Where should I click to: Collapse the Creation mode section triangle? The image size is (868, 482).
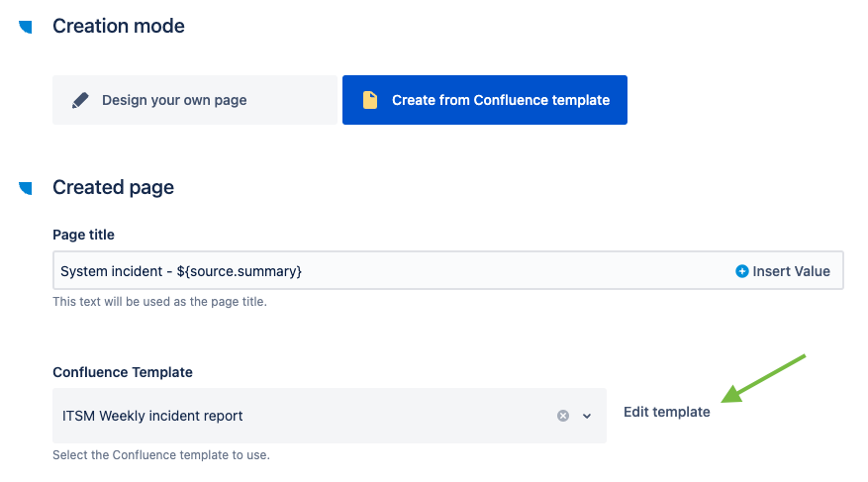[26, 27]
